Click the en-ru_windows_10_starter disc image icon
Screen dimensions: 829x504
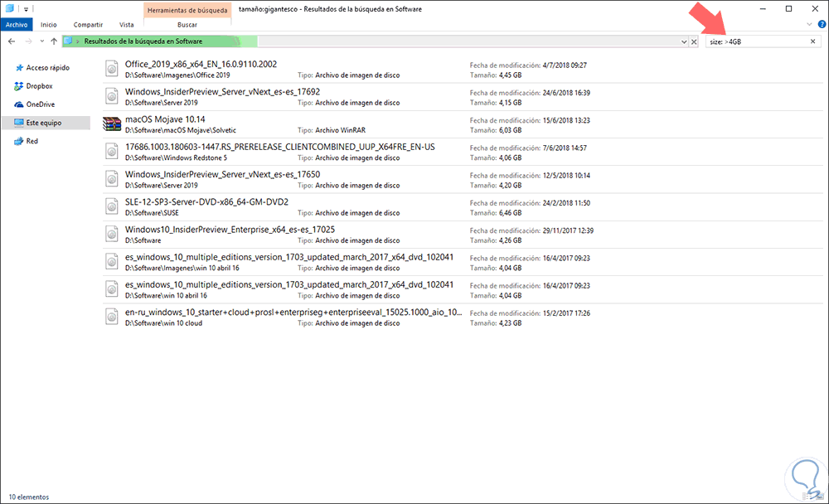click(112, 317)
